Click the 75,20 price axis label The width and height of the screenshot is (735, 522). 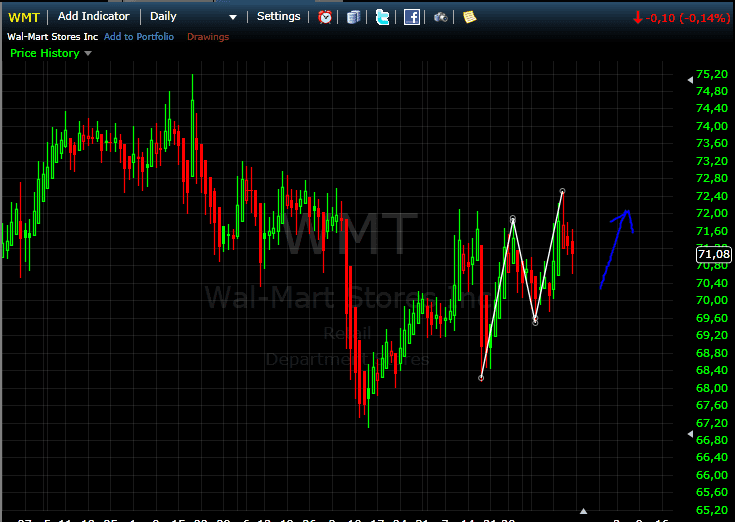pyautogui.click(x=712, y=74)
